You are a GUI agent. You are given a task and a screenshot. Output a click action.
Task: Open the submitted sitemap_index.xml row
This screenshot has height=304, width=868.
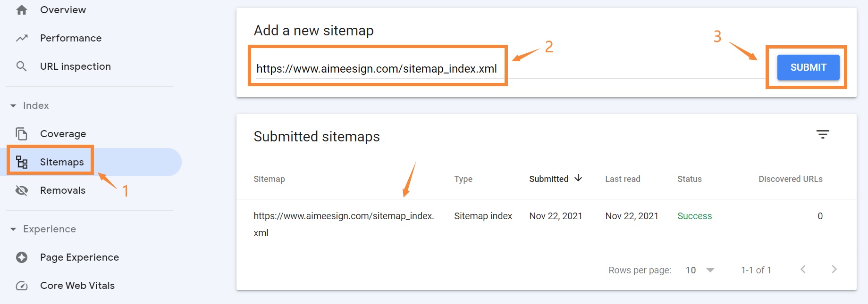tap(547, 224)
